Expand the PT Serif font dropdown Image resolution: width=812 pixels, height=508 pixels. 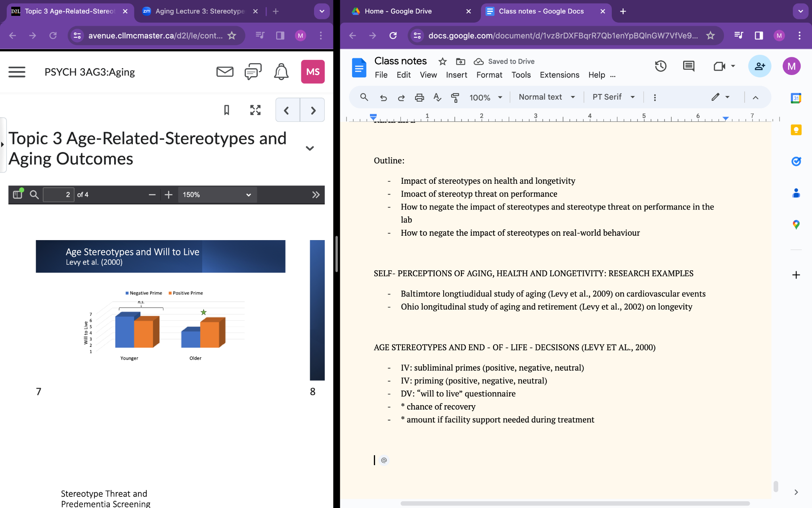pos(613,97)
